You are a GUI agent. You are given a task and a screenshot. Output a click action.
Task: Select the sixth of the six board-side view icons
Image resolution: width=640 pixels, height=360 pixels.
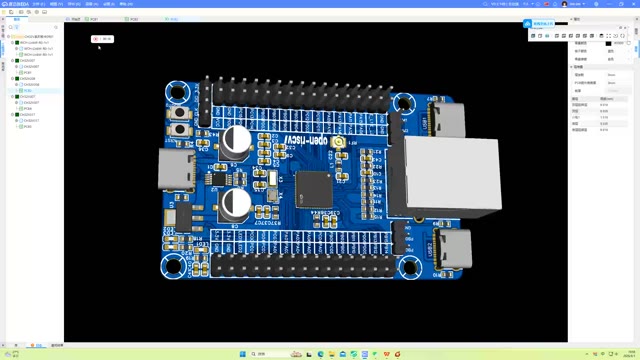(x=591, y=36)
